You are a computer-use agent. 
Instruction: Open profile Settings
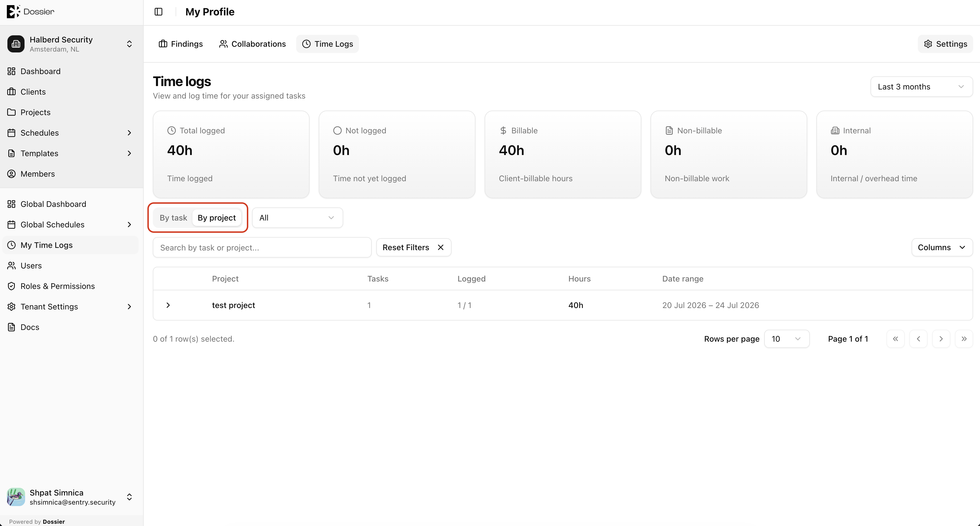pos(945,44)
